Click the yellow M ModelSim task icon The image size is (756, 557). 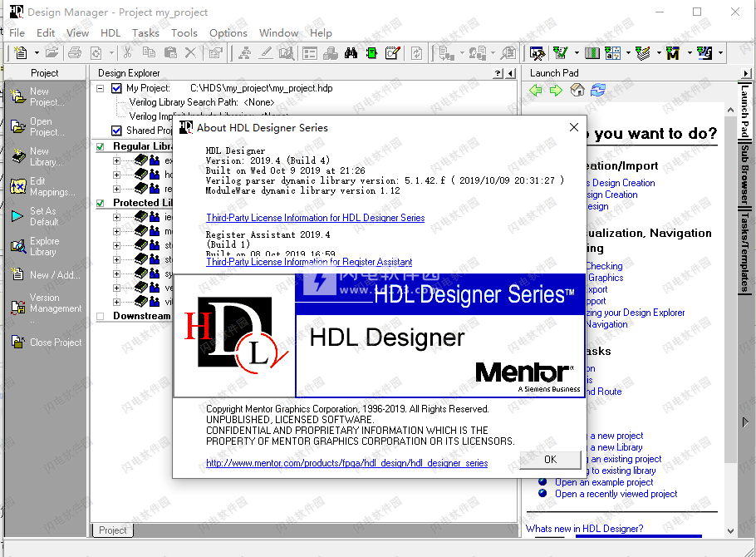click(x=673, y=53)
